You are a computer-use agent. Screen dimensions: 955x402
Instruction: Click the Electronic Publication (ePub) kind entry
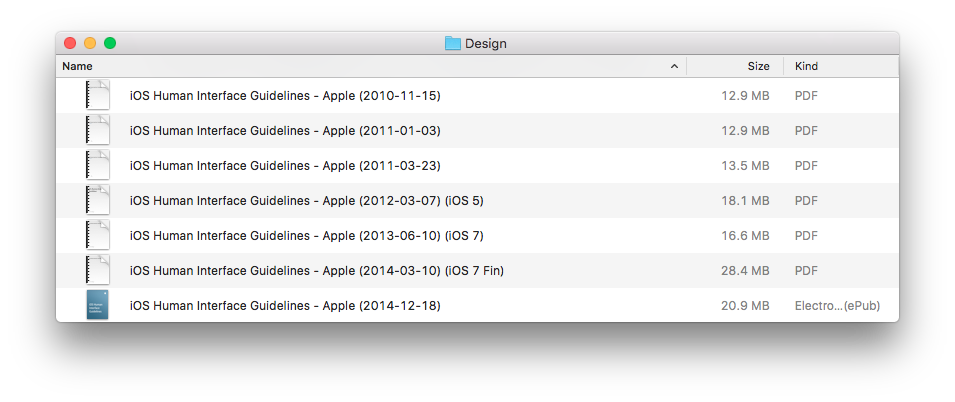click(837, 306)
